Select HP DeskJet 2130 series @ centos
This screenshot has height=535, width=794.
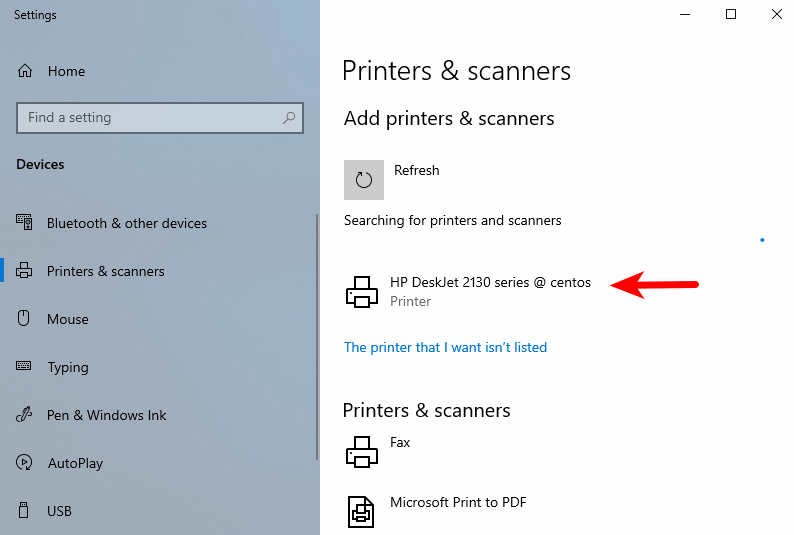490,283
